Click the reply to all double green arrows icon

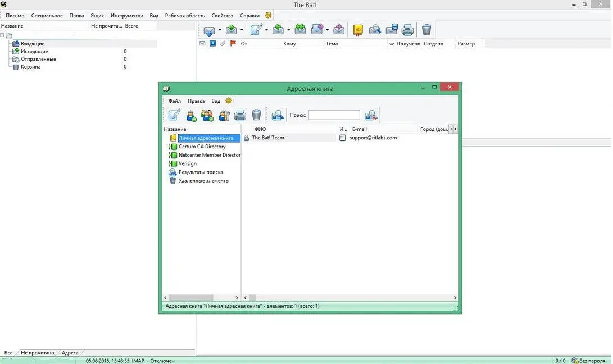(x=300, y=29)
